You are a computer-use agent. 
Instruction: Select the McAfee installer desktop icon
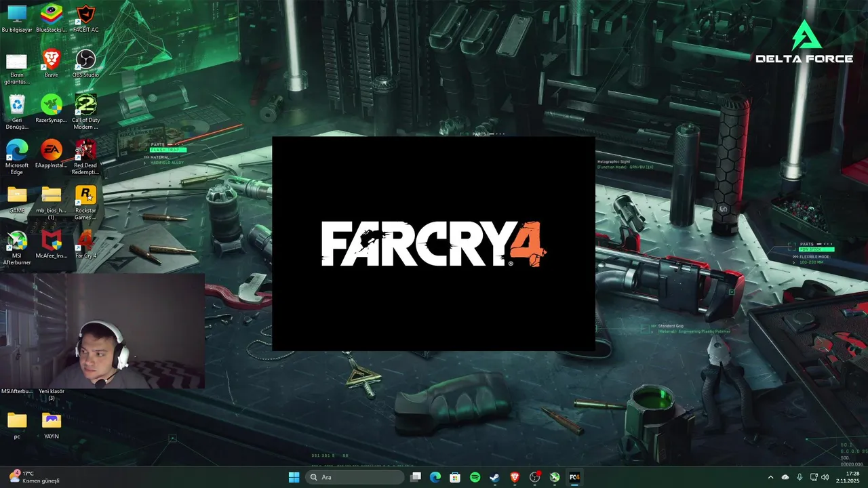(x=52, y=245)
